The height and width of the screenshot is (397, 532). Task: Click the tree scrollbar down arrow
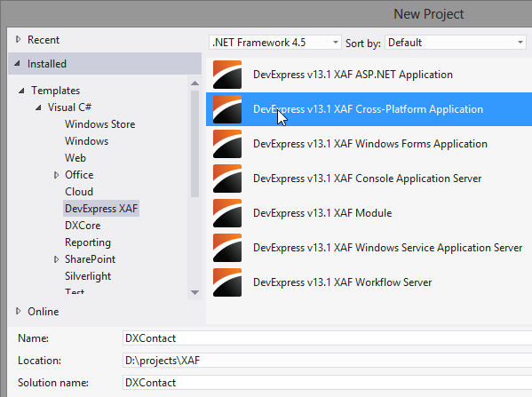(x=195, y=292)
